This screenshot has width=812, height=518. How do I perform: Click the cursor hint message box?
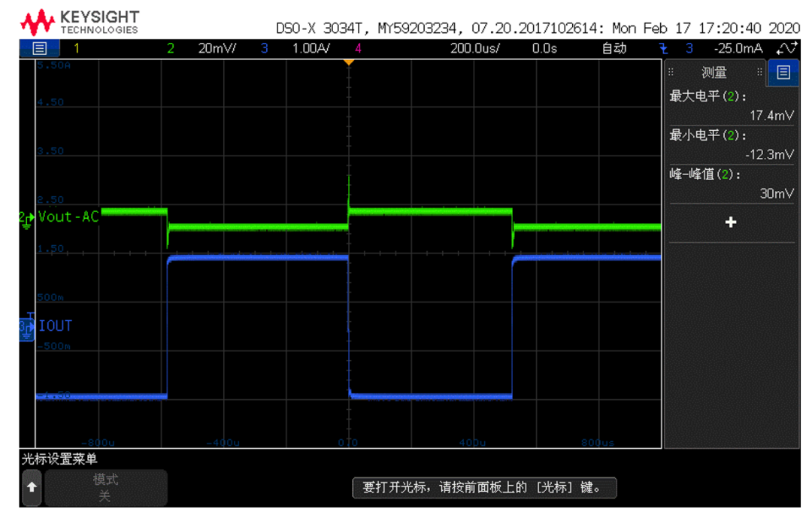point(484,487)
